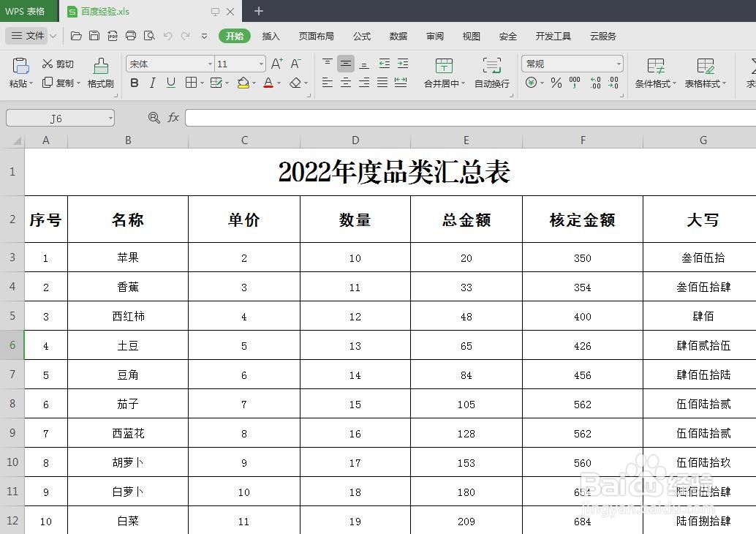The width and height of the screenshot is (756, 534).
Task: Click the cell Borders grid icon
Action: pyautogui.click(x=191, y=83)
